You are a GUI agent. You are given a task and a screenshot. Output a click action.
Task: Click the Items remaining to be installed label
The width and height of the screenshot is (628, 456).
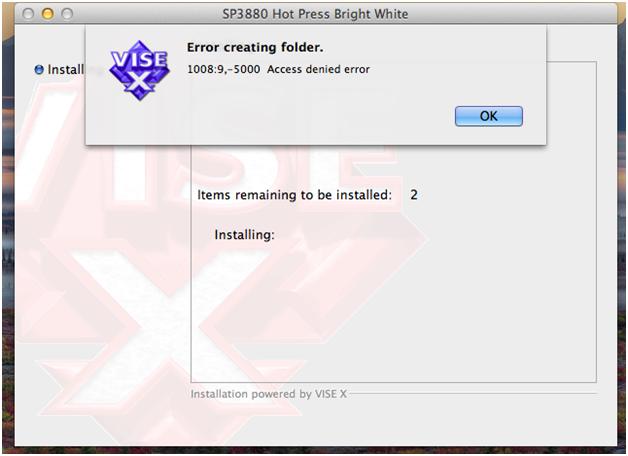click(294, 195)
